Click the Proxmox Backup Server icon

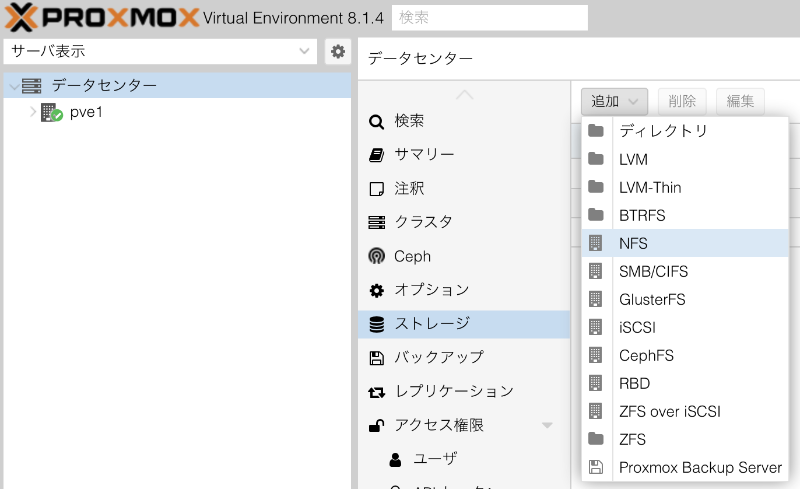(596, 467)
